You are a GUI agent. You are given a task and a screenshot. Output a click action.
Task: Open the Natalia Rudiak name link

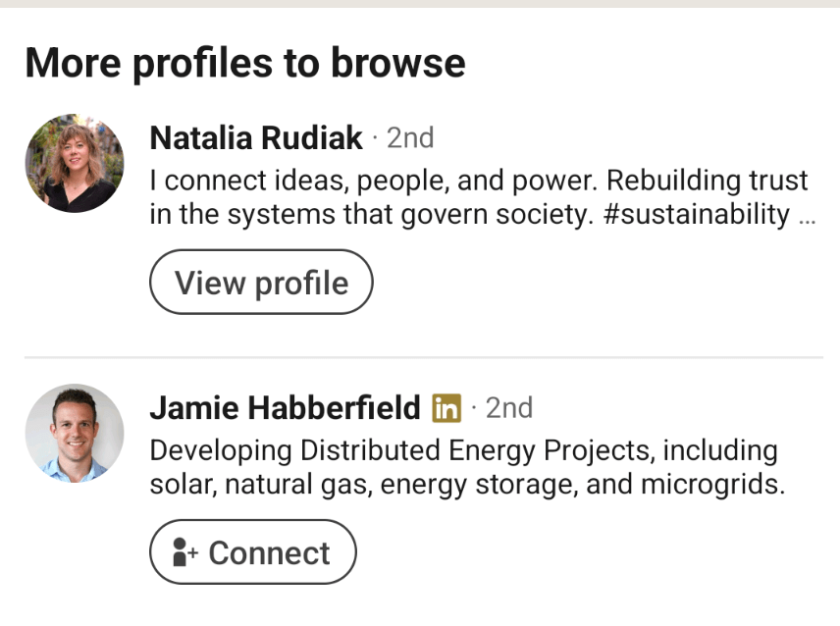click(256, 138)
